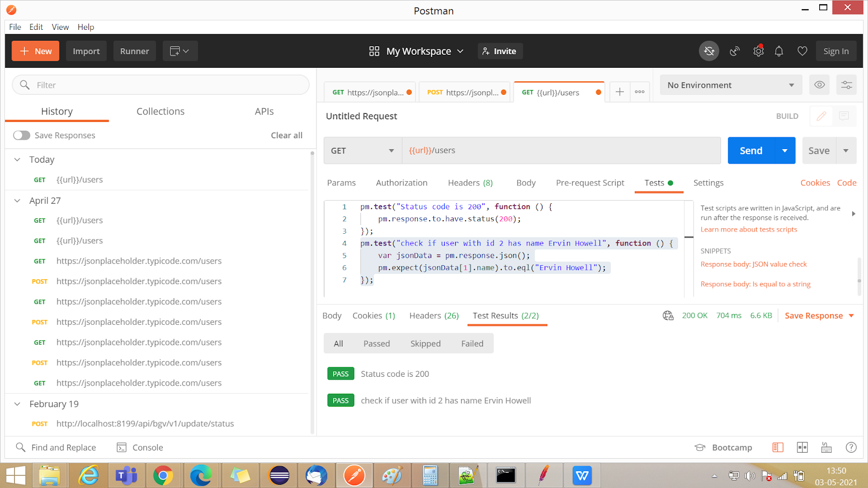Open Learn more about tests scripts link

749,229
